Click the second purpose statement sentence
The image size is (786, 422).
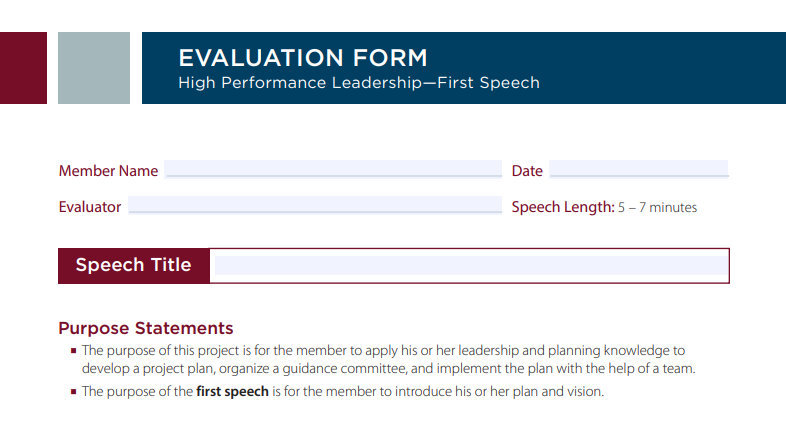342,391
